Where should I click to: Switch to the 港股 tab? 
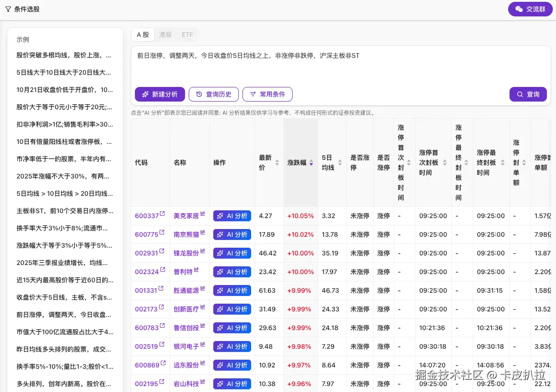(x=165, y=34)
